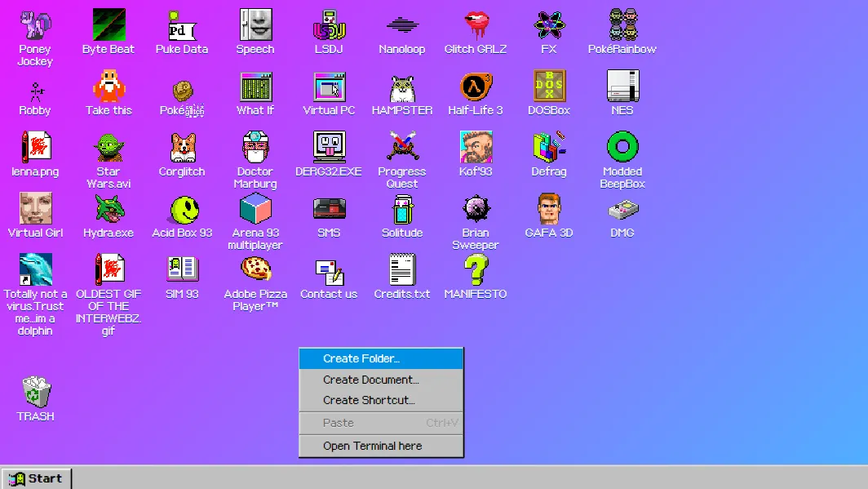Select Create Document in context menu
Screen dimensions: 868x489
coord(370,380)
